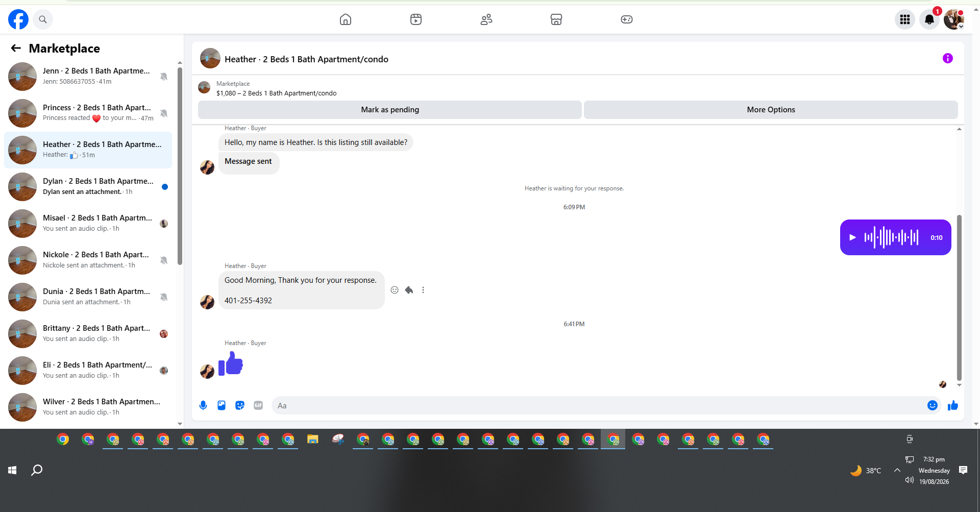Open the Facebook menu grid icon
Screen dimensions: 980x512
[905, 19]
